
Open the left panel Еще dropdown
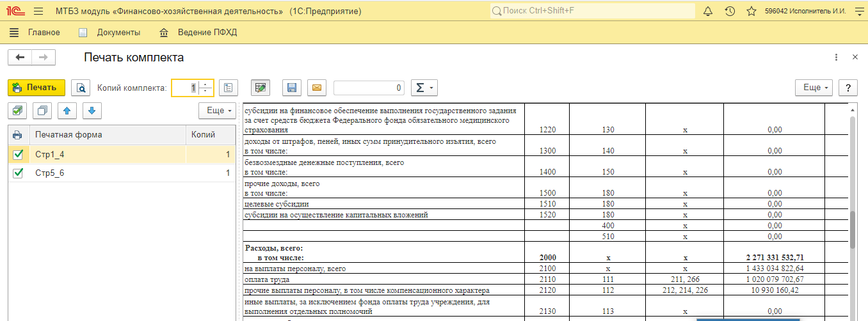pyautogui.click(x=218, y=111)
